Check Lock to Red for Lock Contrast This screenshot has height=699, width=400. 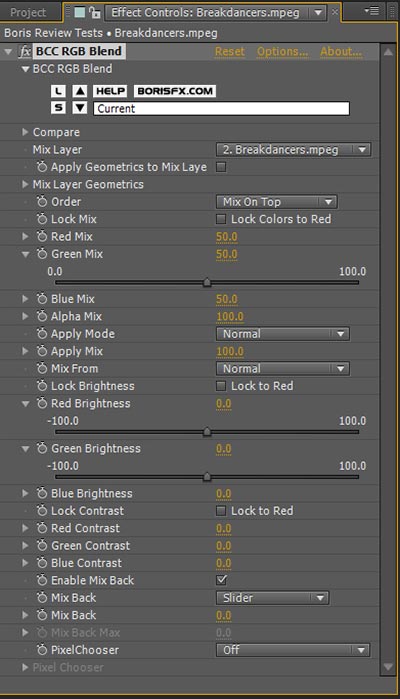click(x=221, y=511)
